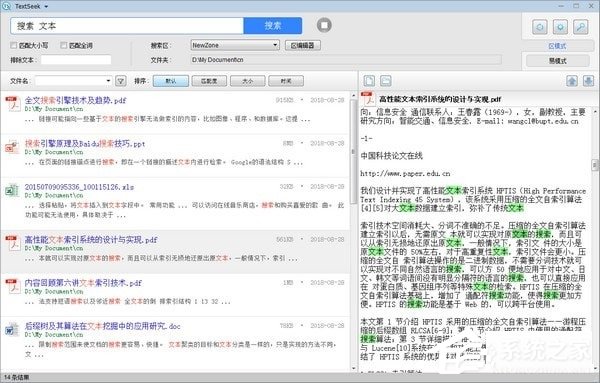Click the blue 搜索 search button

(x=272, y=26)
